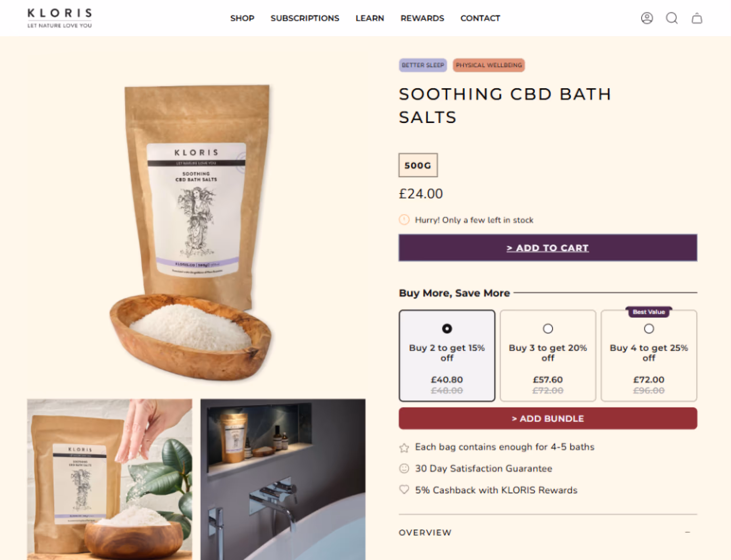Open the search magnifier icon
The height and width of the screenshot is (560, 731).
(672, 18)
